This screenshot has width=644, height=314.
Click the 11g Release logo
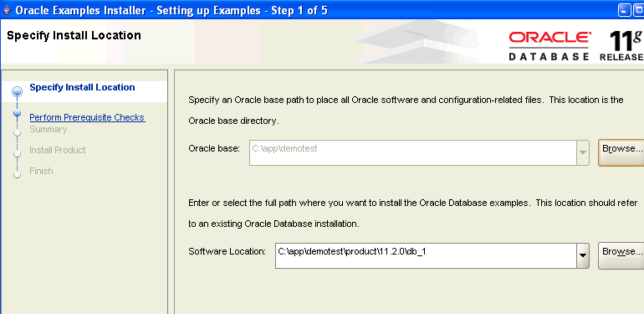click(x=621, y=45)
